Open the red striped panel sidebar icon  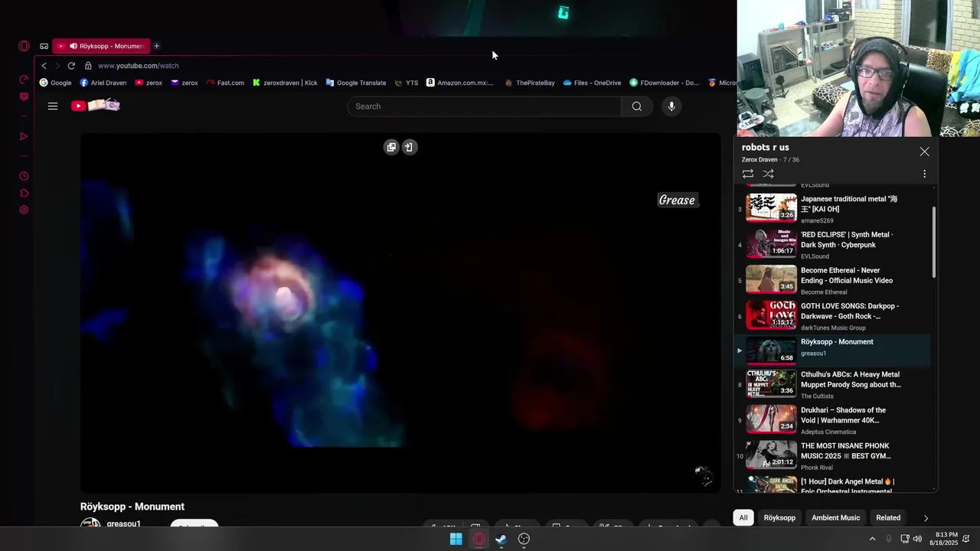tap(24, 96)
